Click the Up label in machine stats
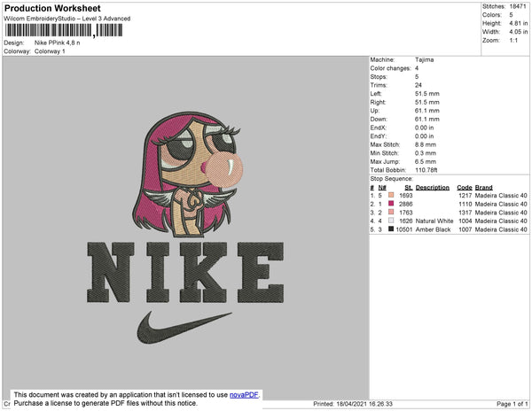The width and height of the screenshot is (532, 411). pyautogui.click(x=375, y=111)
